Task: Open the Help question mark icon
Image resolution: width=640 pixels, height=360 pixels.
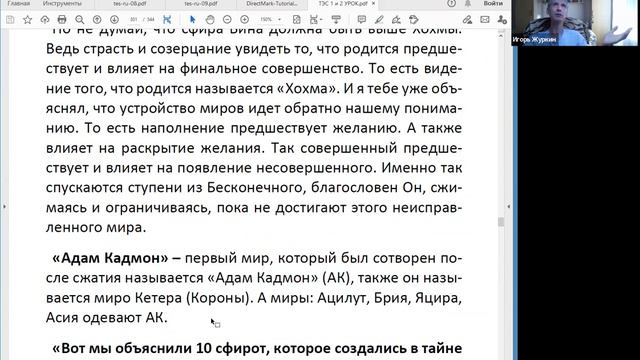Action: [451, 4]
